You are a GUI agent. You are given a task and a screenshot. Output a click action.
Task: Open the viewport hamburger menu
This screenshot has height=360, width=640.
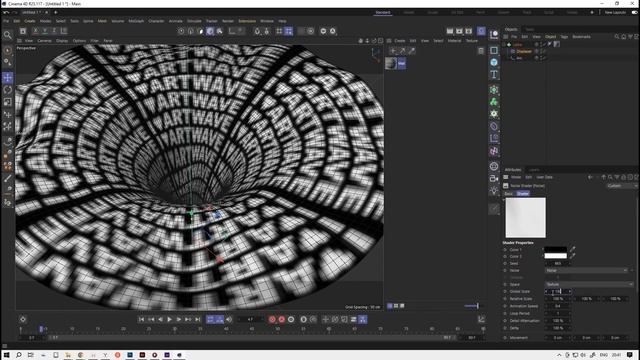click(x=19, y=41)
